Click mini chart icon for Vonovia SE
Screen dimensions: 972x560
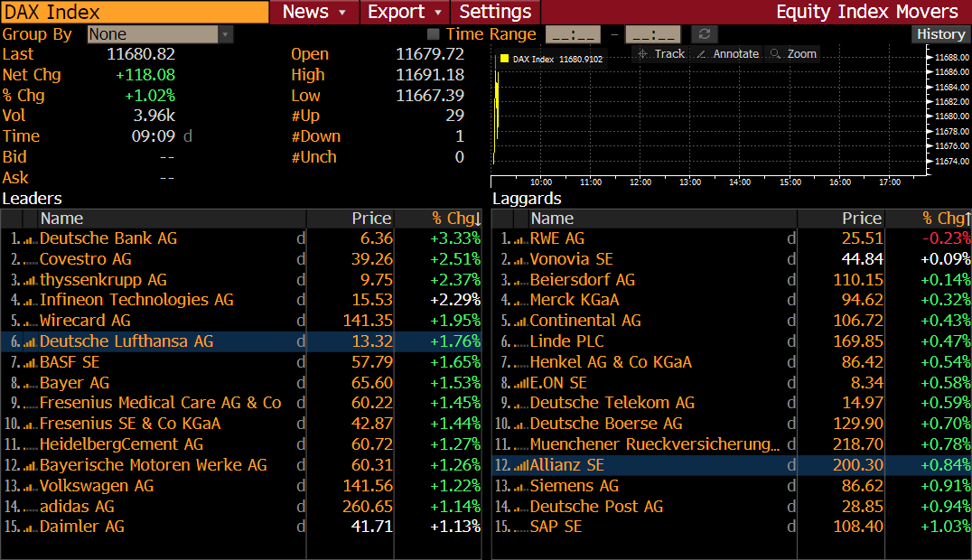pyautogui.click(x=520, y=260)
